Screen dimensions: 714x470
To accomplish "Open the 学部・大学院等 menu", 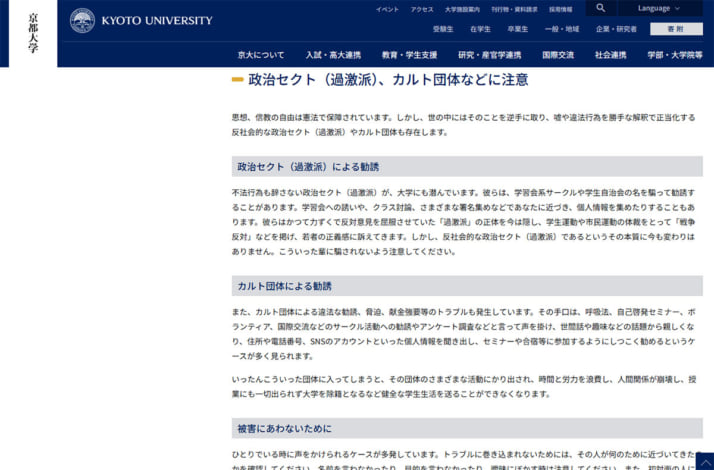I will pos(675,55).
